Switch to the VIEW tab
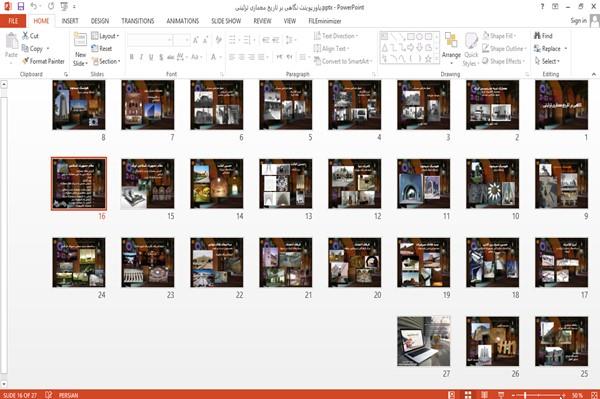The height and width of the screenshot is (399, 600). (x=290, y=21)
